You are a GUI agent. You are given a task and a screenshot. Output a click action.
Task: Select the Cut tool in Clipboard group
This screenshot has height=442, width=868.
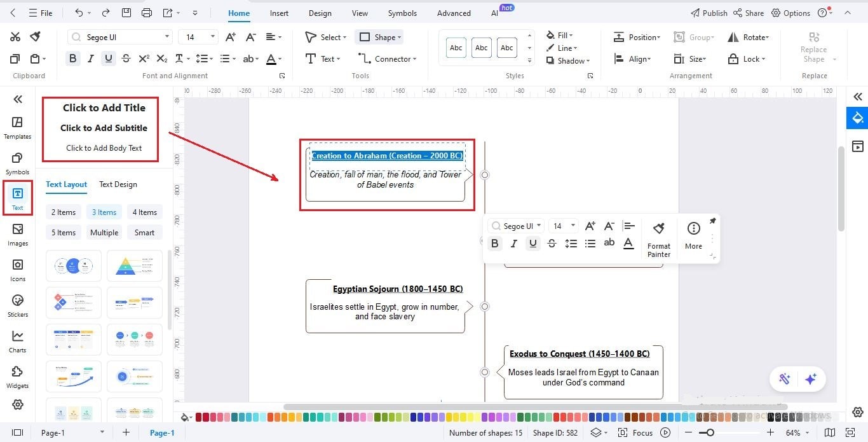(x=15, y=36)
